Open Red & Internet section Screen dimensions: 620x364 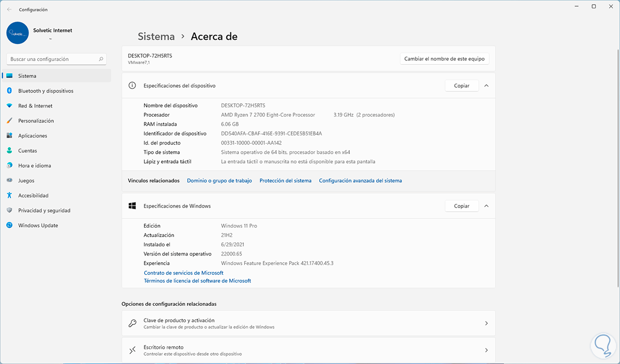[35, 106]
